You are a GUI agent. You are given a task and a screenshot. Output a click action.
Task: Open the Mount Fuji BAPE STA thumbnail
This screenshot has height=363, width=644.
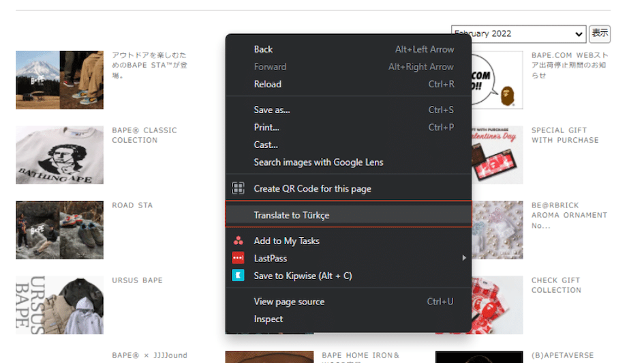(x=59, y=80)
